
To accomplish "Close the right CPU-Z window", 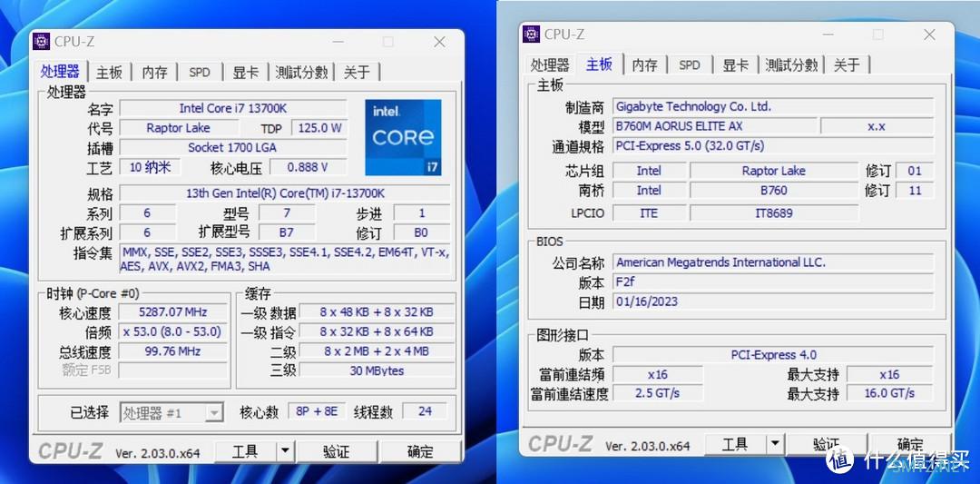I will pos(929,35).
